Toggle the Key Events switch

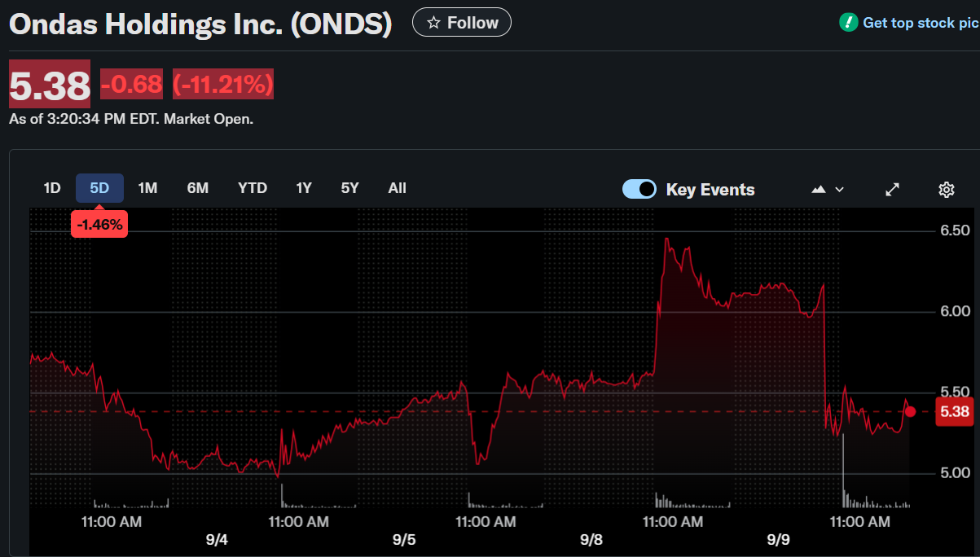click(639, 189)
